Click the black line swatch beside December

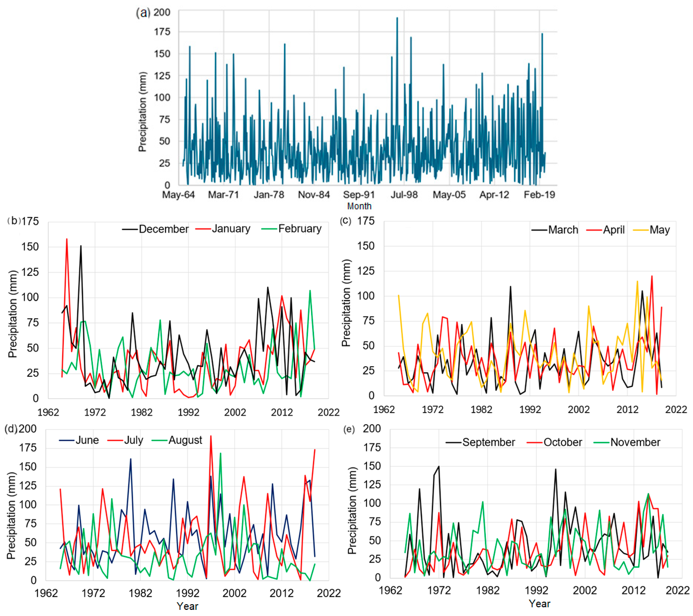click(x=130, y=229)
